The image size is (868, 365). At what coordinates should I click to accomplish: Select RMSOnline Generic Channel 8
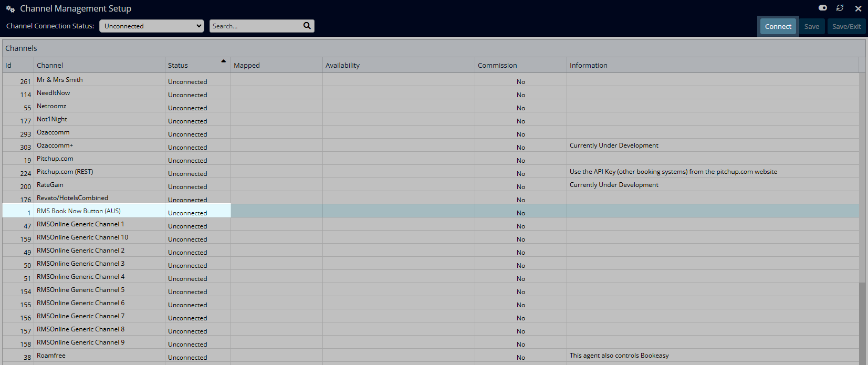(80, 329)
